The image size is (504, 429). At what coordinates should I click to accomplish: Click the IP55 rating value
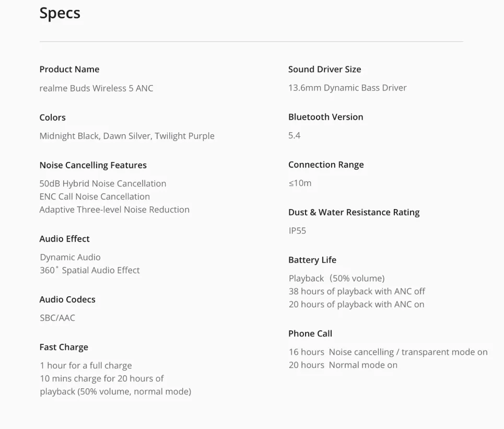[298, 230]
